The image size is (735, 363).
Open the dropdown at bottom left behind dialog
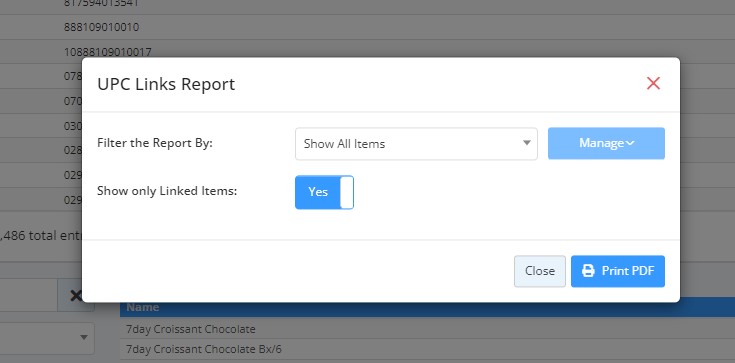click(47, 338)
